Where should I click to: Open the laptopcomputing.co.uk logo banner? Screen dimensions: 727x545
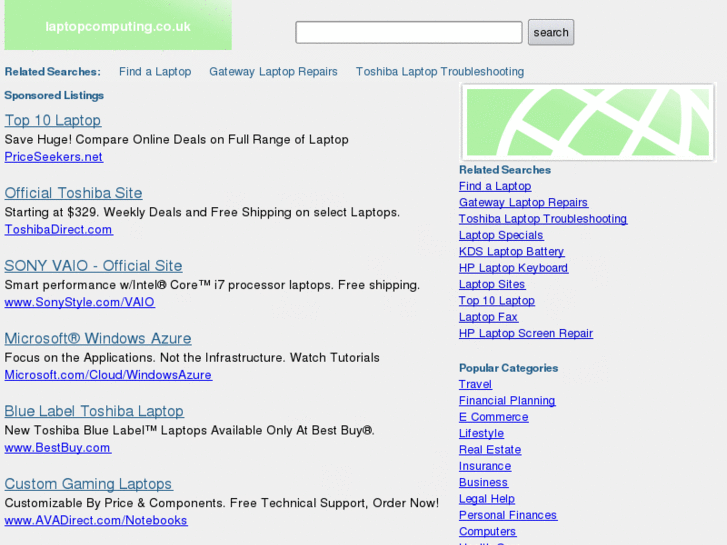118,25
